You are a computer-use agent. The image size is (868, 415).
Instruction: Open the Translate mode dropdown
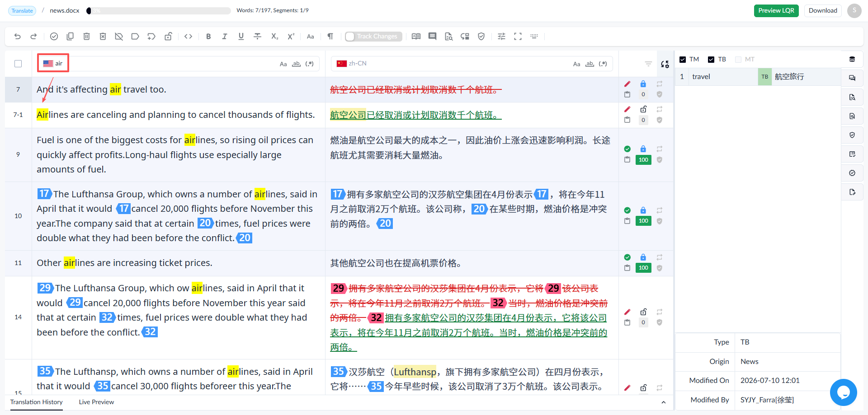[22, 11]
